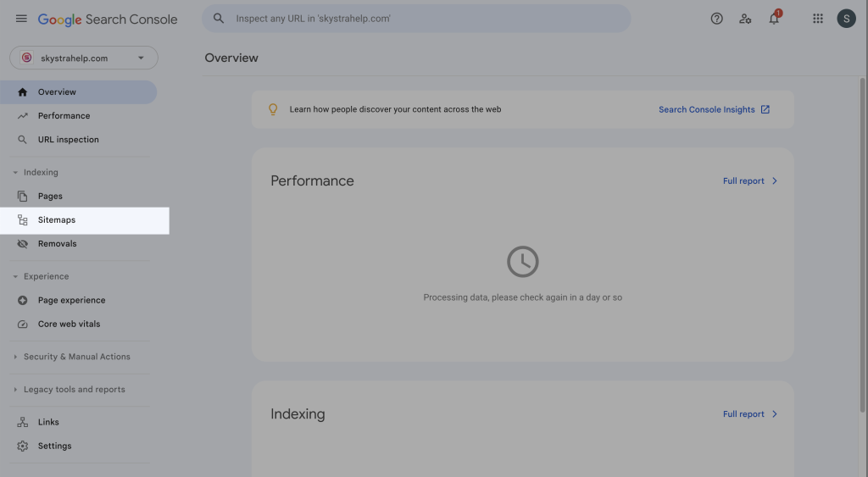
Task: Open the notifications bell
Action: 774,19
